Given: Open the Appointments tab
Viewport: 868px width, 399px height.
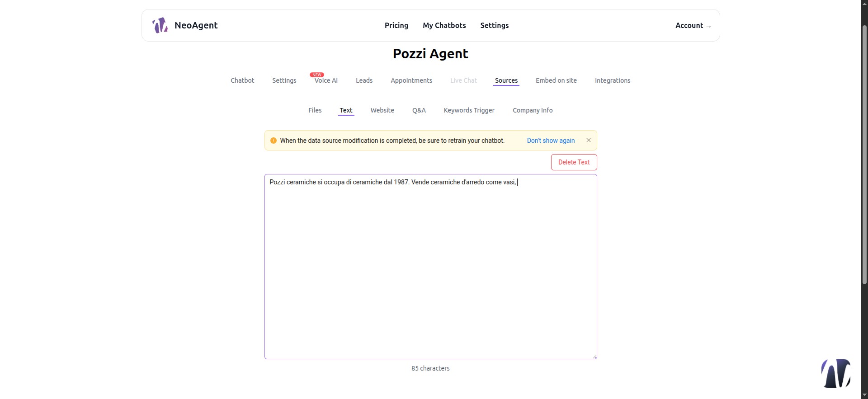Looking at the screenshot, I should pos(411,80).
